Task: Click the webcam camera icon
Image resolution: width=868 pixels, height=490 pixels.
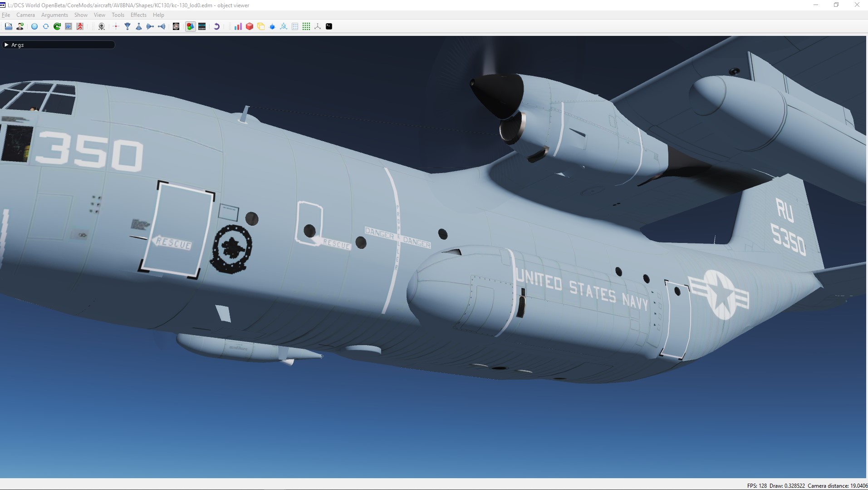Action: click(x=102, y=26)
